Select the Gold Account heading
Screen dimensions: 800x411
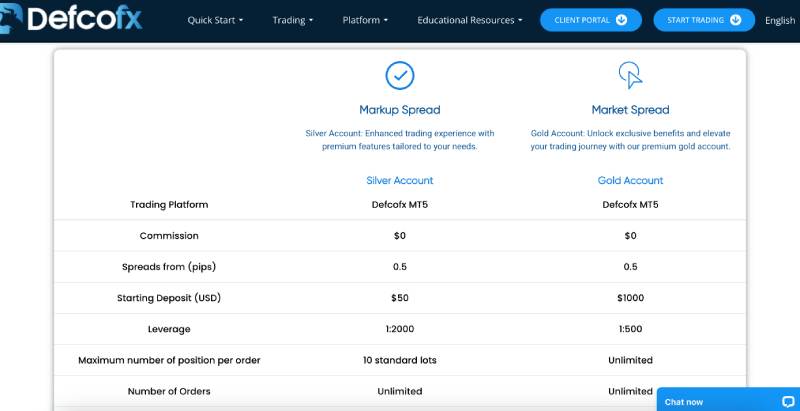click(630, 181)
